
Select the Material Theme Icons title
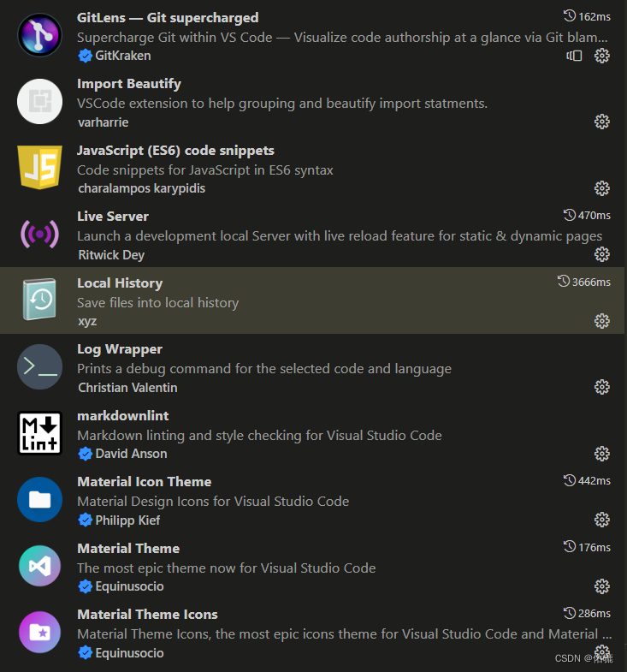point(147,615)
